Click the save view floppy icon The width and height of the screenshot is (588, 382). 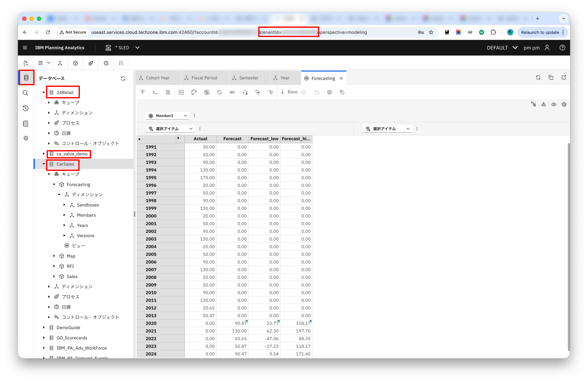(x=168, y=92)
